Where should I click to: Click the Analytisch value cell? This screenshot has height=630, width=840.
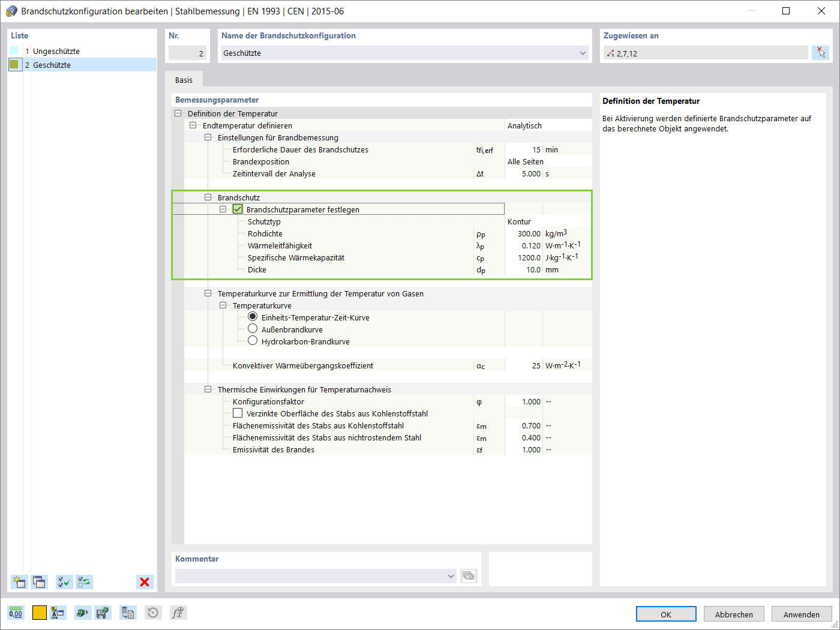[549, 125]
